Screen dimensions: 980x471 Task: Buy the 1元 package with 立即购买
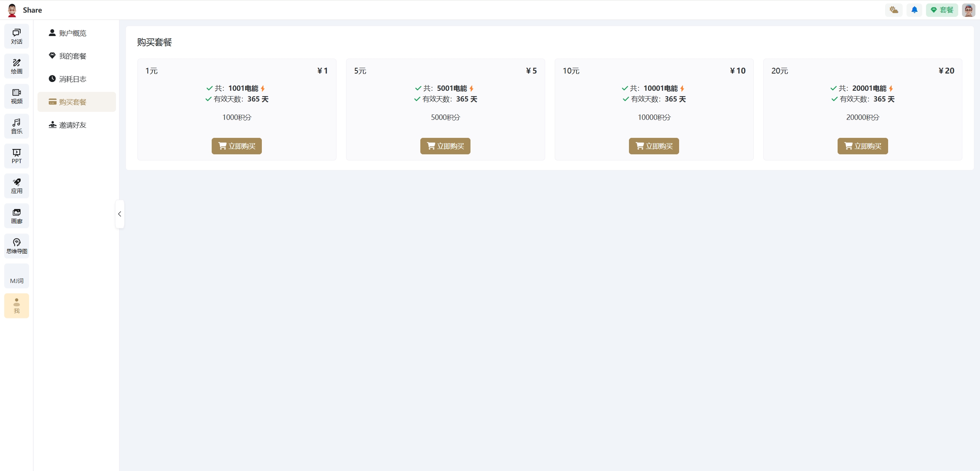click(x=237, y=146)
